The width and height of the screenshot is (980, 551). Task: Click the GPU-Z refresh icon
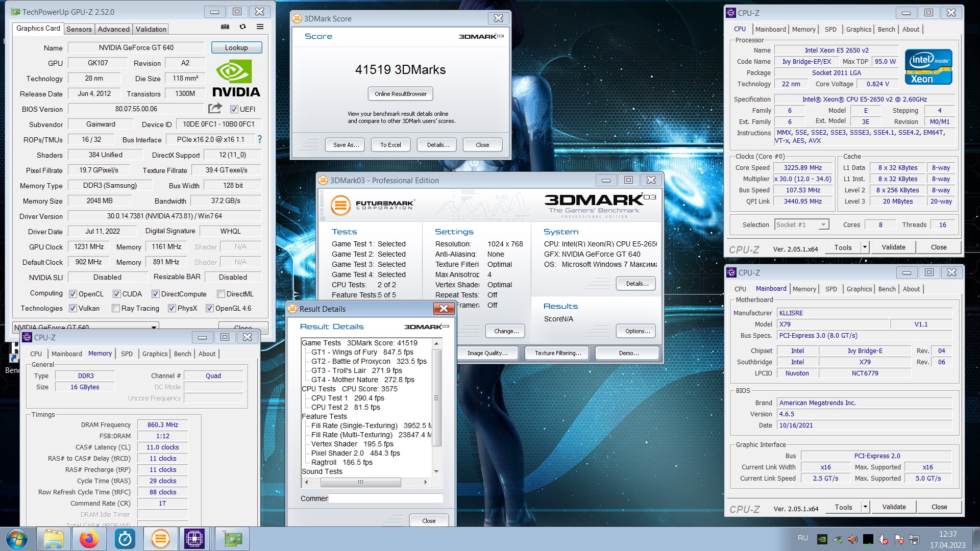click(x=242, y=27)
